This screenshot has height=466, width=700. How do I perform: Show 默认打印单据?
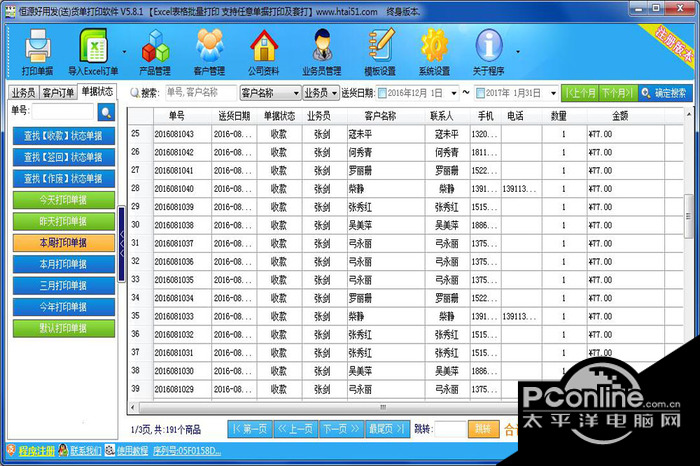click(x=63, y=329)
